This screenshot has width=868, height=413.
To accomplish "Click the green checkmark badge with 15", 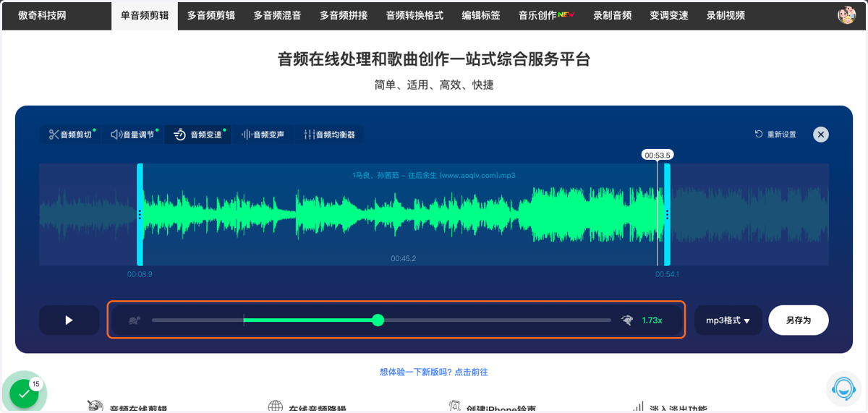I will pyautogui.click(x=25, y=393).
